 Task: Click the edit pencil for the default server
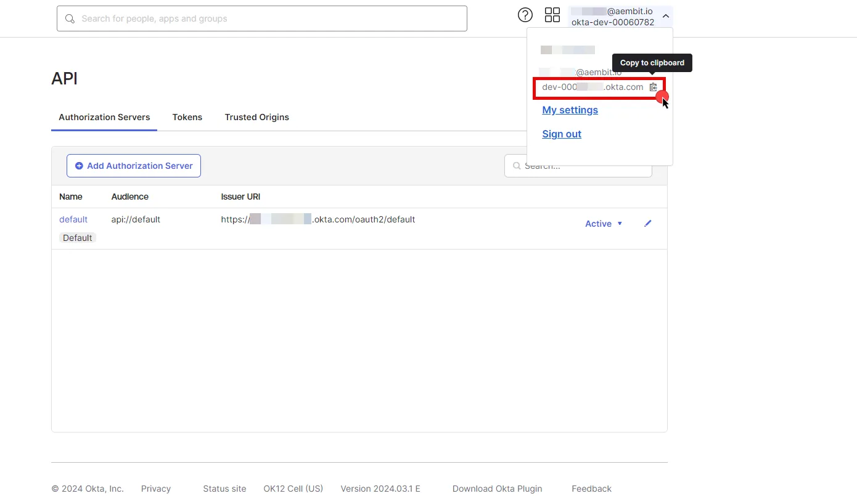click(647, 223)
